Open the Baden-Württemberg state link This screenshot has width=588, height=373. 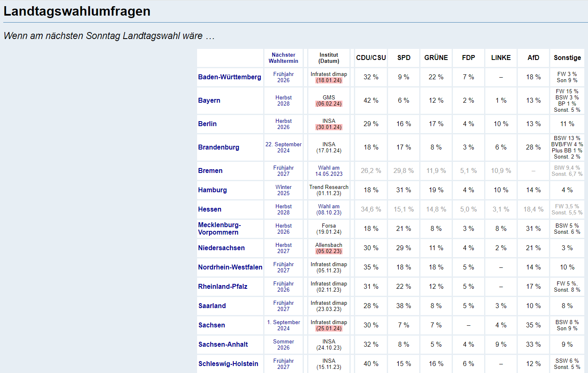230,77
